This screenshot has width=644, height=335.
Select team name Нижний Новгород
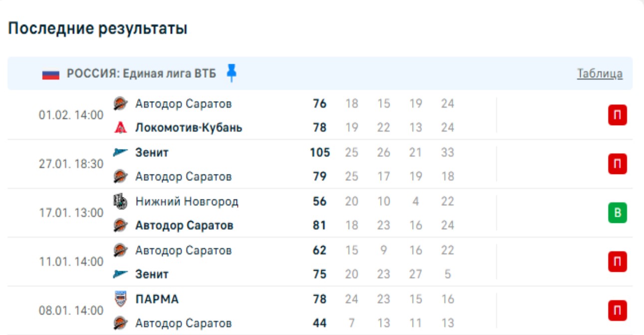[x=187, y=201]
